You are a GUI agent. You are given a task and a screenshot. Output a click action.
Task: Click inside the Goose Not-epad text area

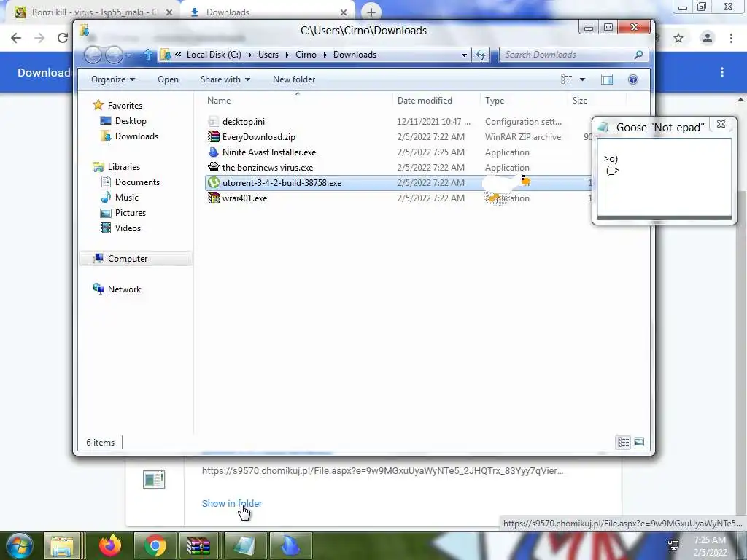664,177
